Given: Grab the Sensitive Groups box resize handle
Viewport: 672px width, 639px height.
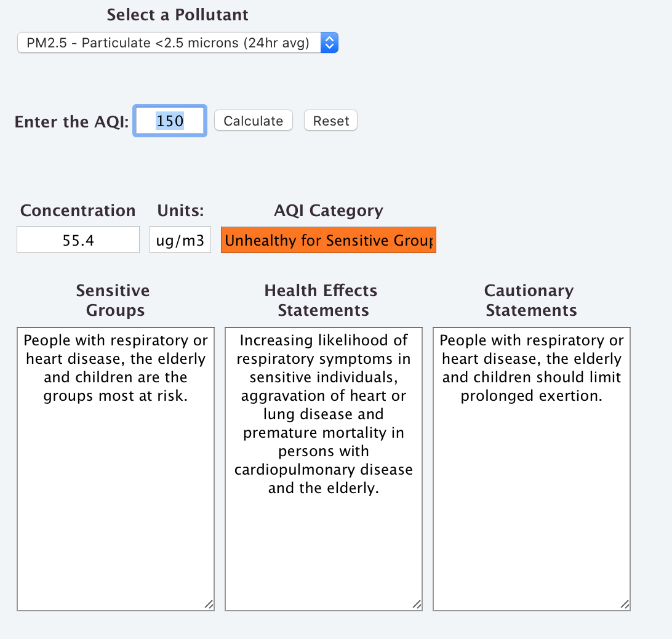Looking at the screenshot, I should click(x=209, y=605).
